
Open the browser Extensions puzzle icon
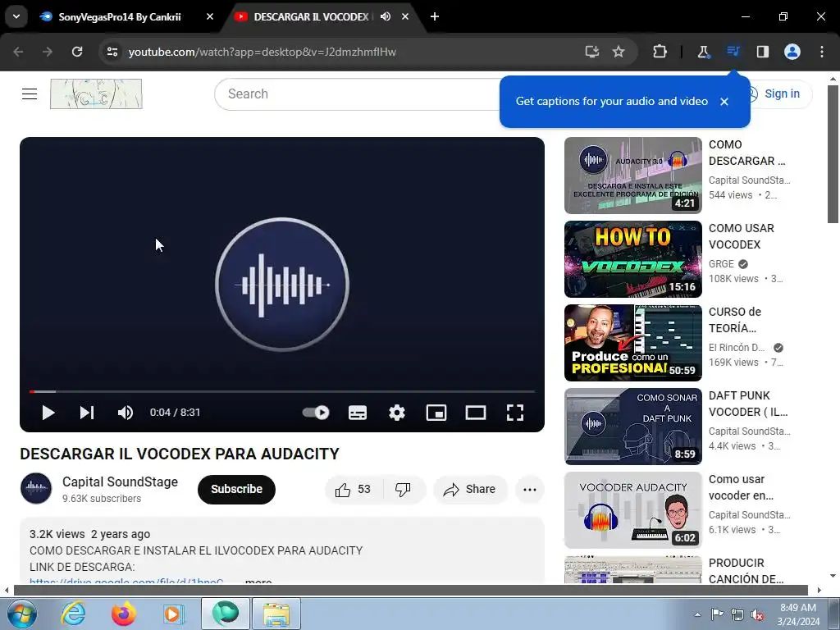point(660,52)
